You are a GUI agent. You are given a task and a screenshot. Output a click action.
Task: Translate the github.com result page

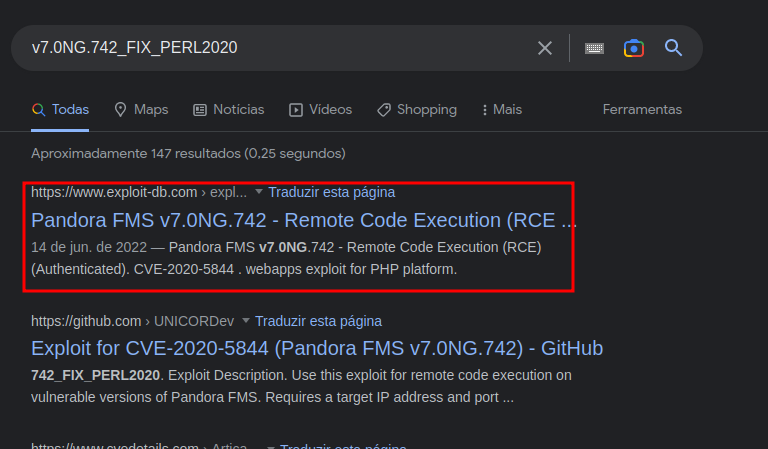(318, 321)
